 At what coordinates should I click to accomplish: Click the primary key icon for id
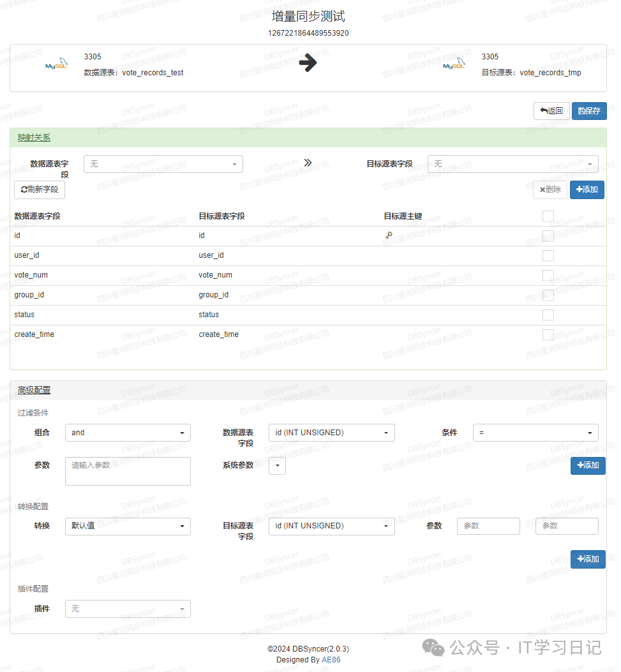point(388,235)
